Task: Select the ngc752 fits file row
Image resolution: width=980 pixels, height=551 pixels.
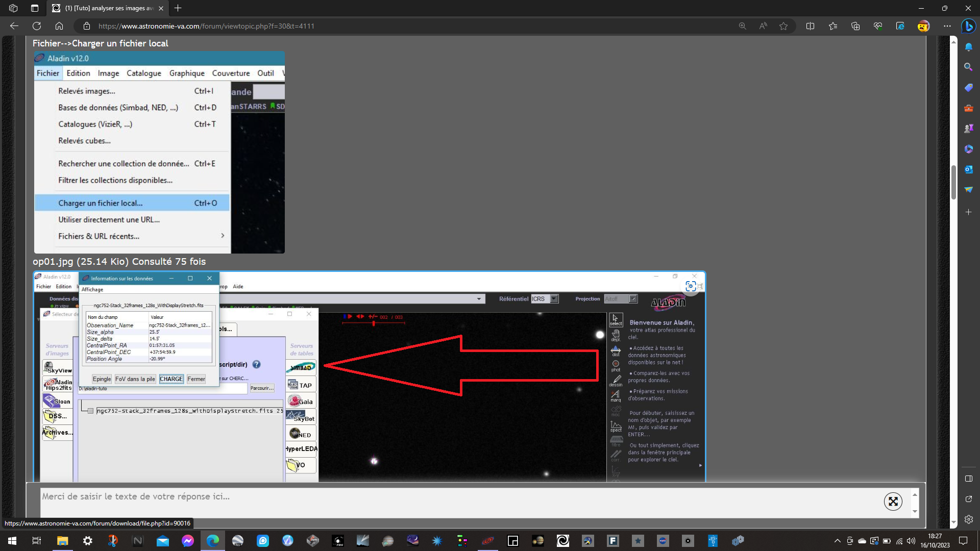Action: tap(189, 411)
